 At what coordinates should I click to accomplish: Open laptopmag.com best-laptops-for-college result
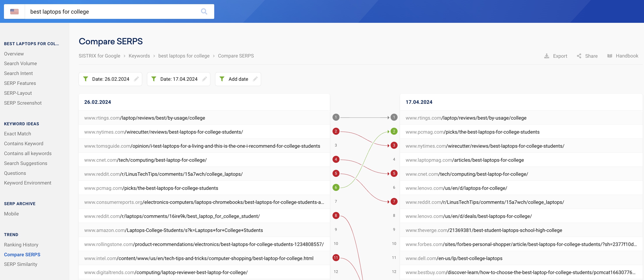[x=465, y=160]
